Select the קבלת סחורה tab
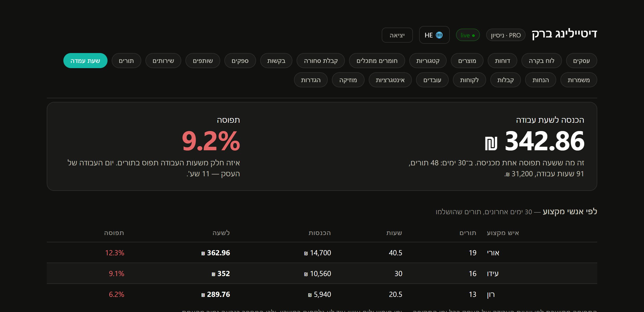The image size is (644, 312). point(321,61)
